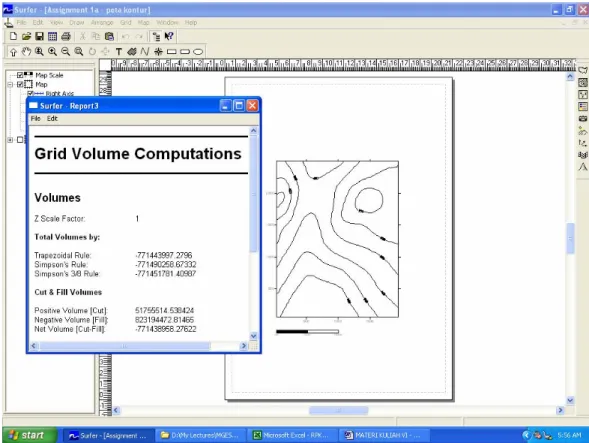Open the Help menu
This screenshot has height=443, width=589.
pyautogui.click(x=191, y=23)
